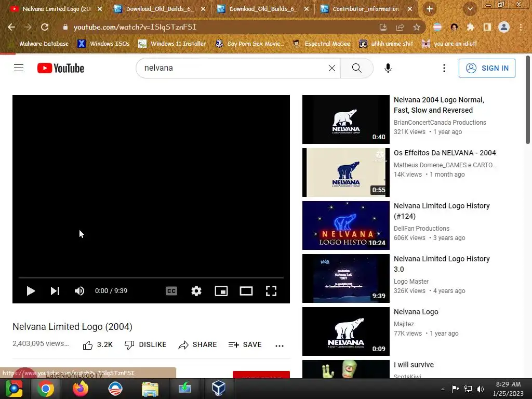Open video player settings gear

[196, 291]
